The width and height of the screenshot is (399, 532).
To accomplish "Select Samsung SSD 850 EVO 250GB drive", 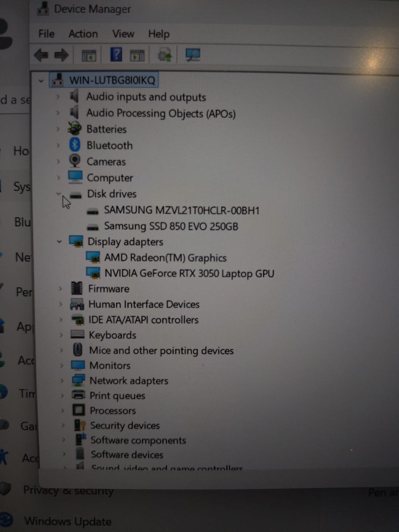I will coord(171,226).
